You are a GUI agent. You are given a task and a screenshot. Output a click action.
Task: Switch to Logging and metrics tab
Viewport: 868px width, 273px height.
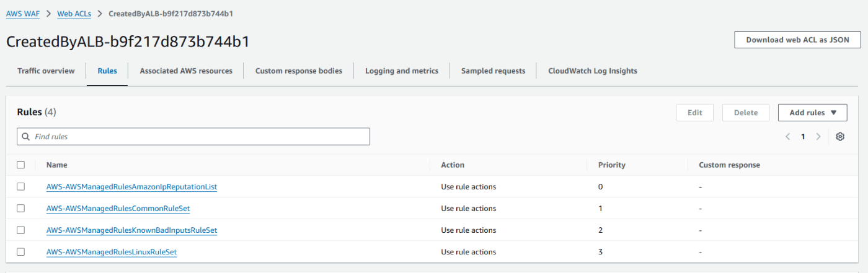tap(402, 71)
